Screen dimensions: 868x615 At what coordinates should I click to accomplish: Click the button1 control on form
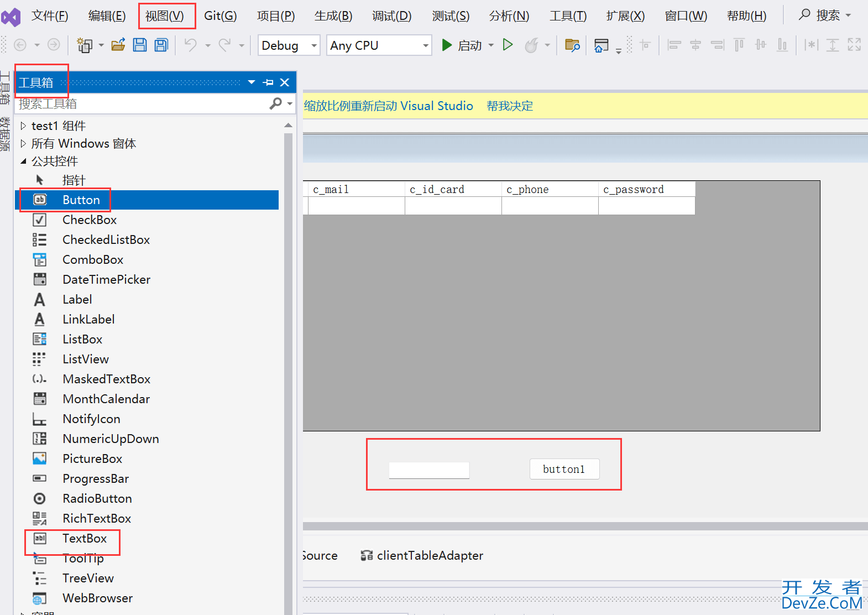[x=564, y=469]
